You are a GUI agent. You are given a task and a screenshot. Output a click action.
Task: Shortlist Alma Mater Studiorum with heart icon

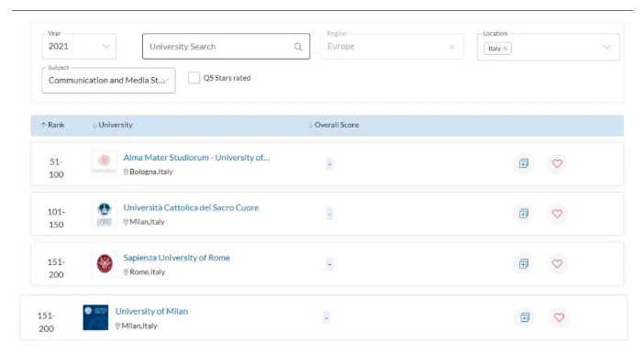tap(557, 163)
